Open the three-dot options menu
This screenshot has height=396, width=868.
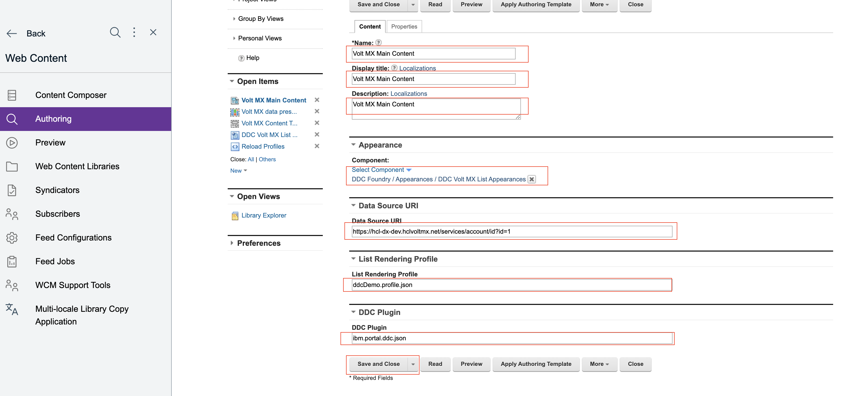pos(134,33)
